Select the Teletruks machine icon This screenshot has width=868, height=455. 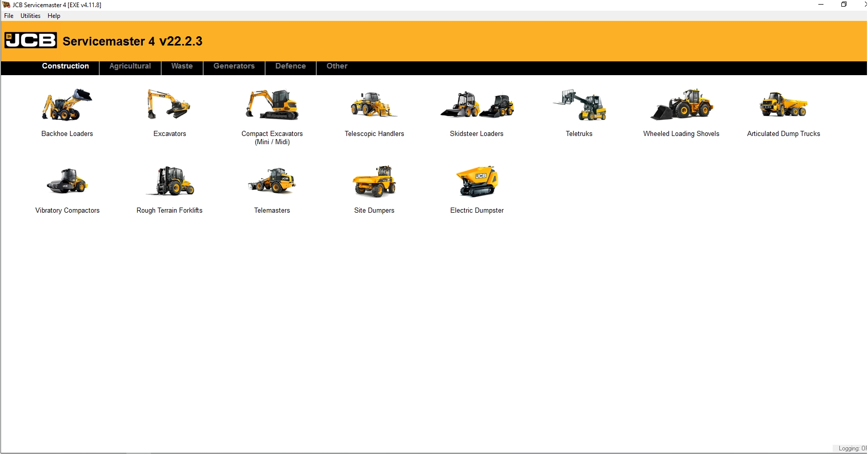579,105
